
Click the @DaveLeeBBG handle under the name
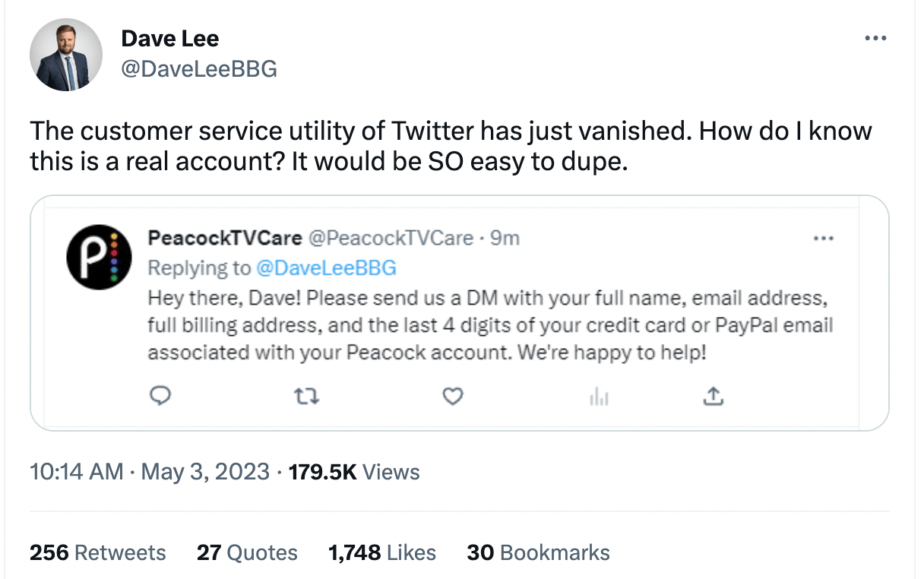[199, 69]
